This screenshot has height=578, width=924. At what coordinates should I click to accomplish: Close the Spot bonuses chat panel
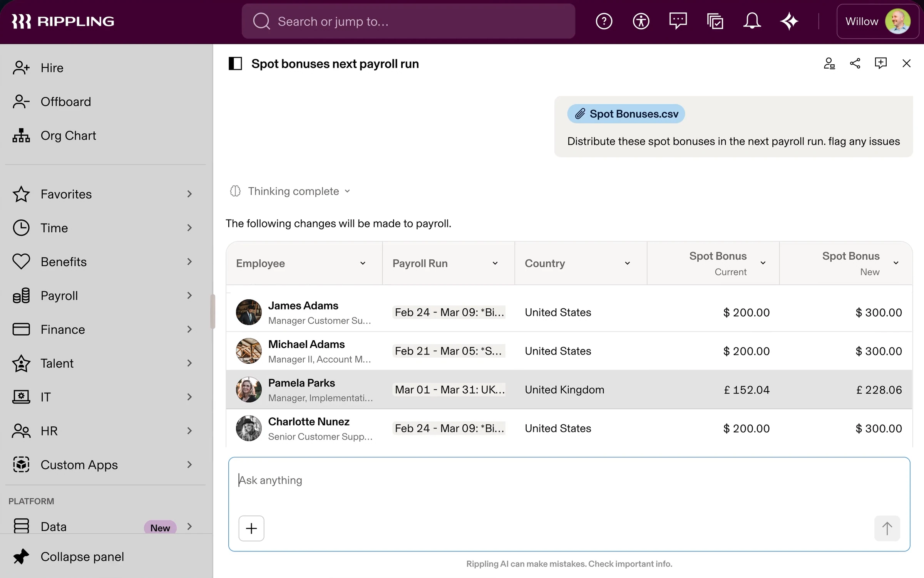(906, 63)
